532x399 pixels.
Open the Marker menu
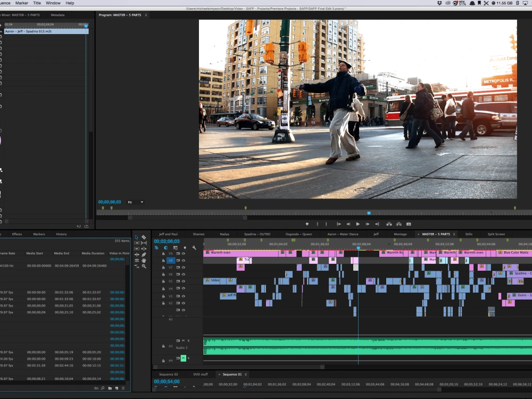pyautogui.click(x=22, y=3)
